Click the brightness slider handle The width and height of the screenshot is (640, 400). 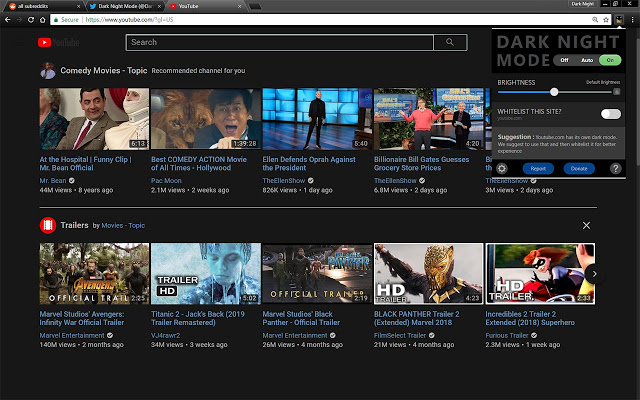554,92
